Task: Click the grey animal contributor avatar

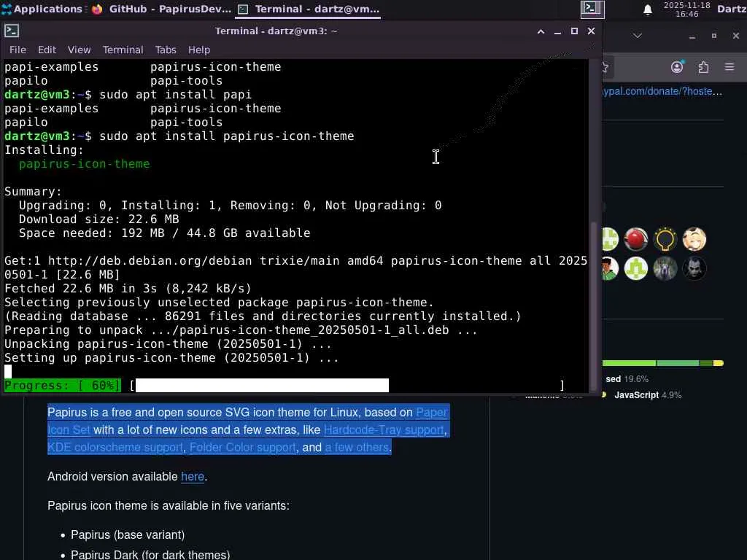Action: tap(665, 268)
